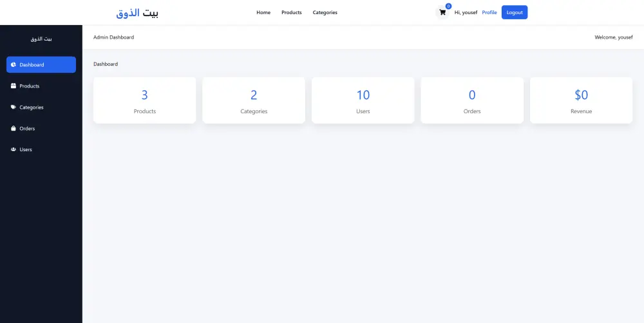Click the 'Dashboard' section heading above the cards
This screenshot has width=644, height=323.
pyautogui.click(x=106, y=64)
